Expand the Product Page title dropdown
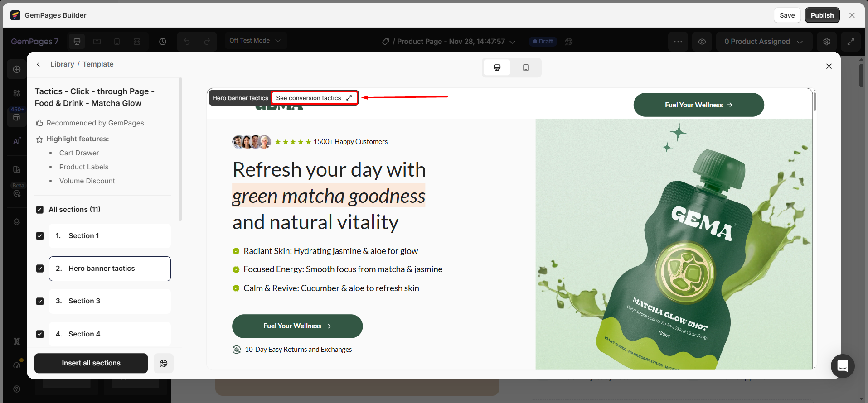Viewport: 868px width, 403px height. pos(512,42)
